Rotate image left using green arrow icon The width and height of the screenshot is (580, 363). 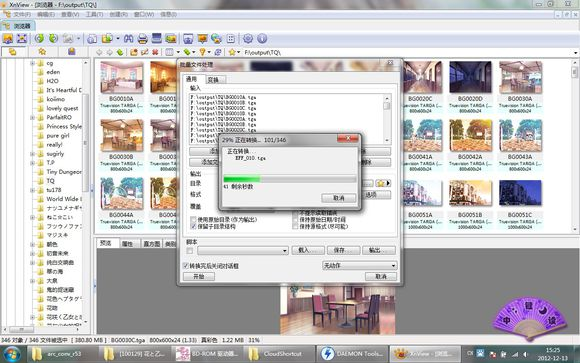click(39, 38)
